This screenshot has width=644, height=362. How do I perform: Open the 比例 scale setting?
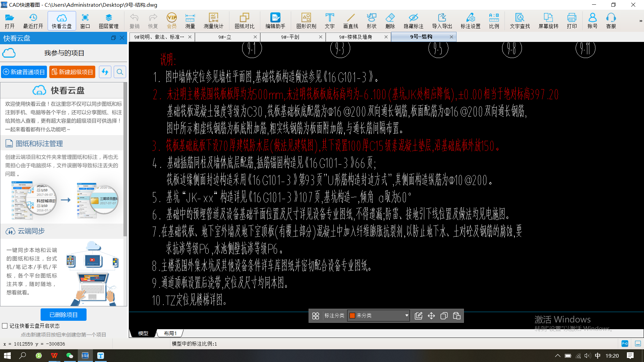494,21
